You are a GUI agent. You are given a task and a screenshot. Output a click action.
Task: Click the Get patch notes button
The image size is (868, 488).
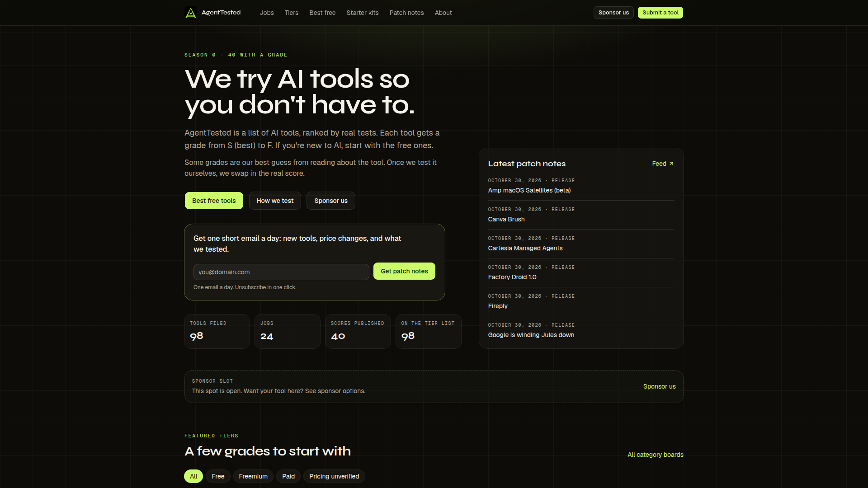click(404, 271)
